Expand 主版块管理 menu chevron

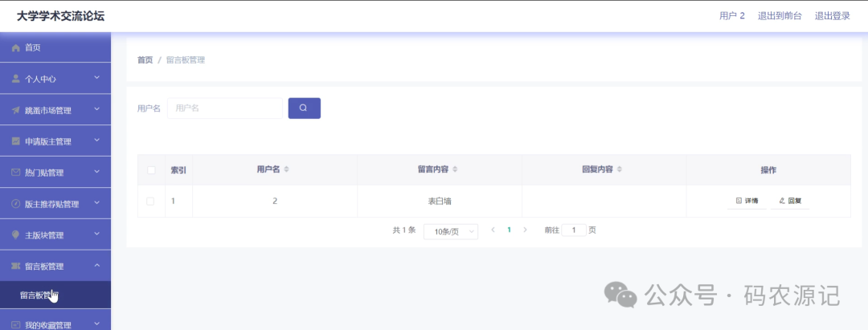[97, 234]
